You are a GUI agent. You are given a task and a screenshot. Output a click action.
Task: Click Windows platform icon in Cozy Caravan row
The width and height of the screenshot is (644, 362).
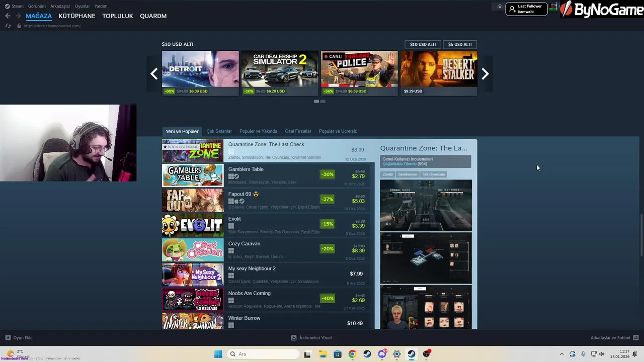click(x=231, y=251)
